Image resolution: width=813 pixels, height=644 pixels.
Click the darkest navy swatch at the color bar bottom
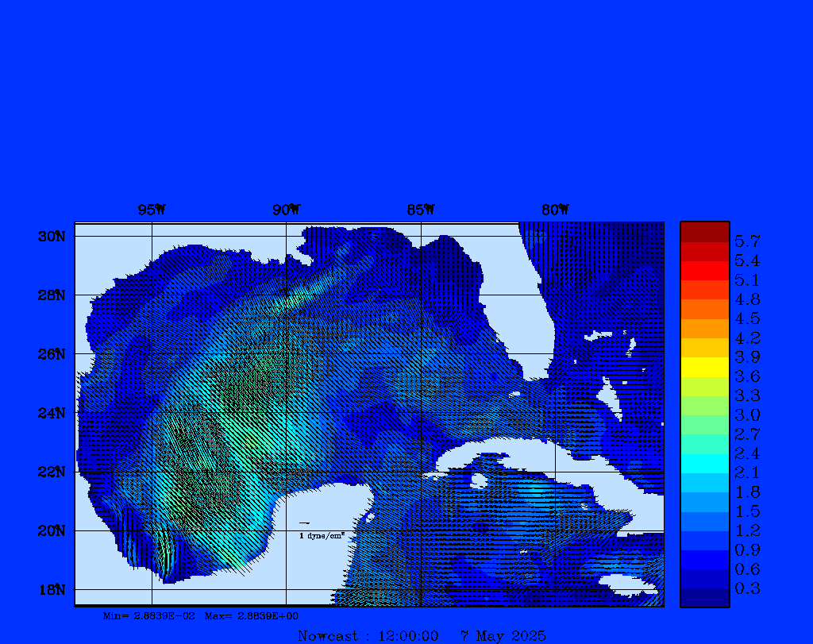(x=704, y=598)
